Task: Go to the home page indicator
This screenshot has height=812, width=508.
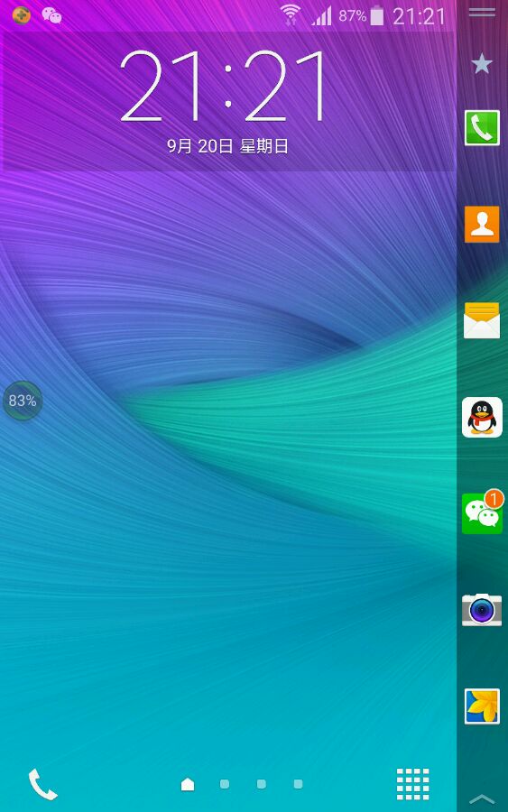Action: (188, 784)
